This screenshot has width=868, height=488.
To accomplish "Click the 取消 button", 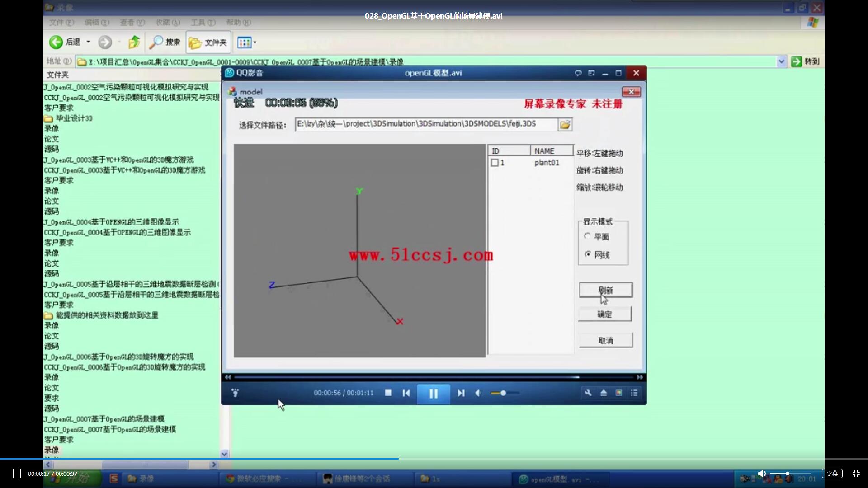I will tap(606, 340).
